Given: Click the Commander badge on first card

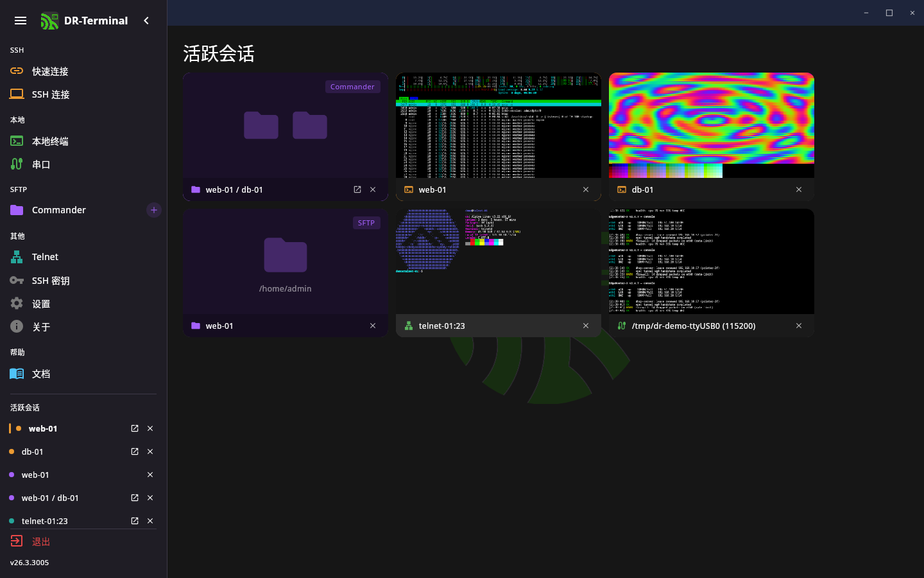Looking at the screenshot, I should 352,87.
